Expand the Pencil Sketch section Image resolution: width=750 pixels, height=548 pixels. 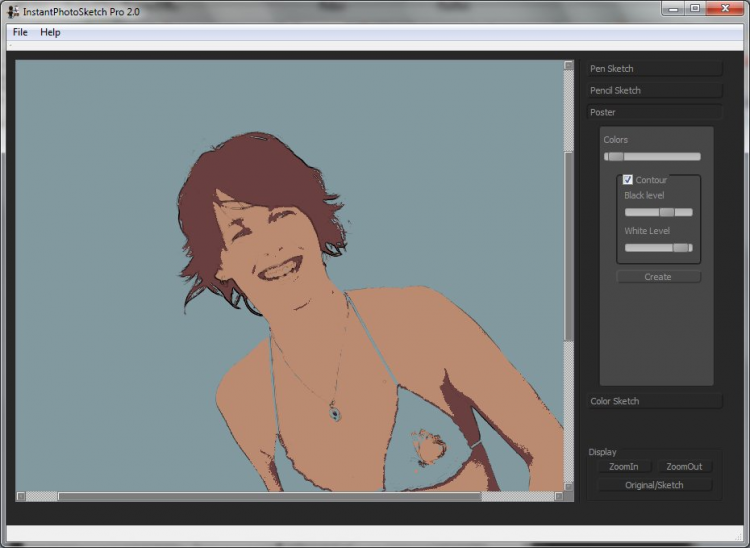click(654, 91)
